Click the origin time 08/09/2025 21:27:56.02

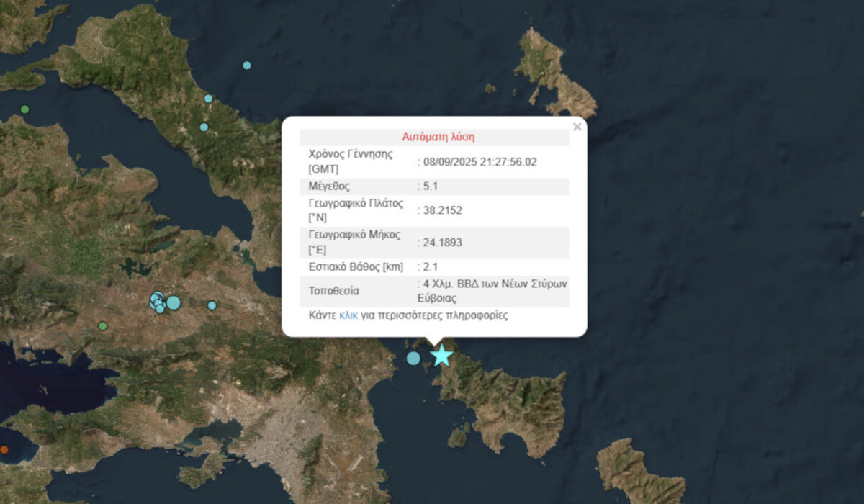pos(478,162)
